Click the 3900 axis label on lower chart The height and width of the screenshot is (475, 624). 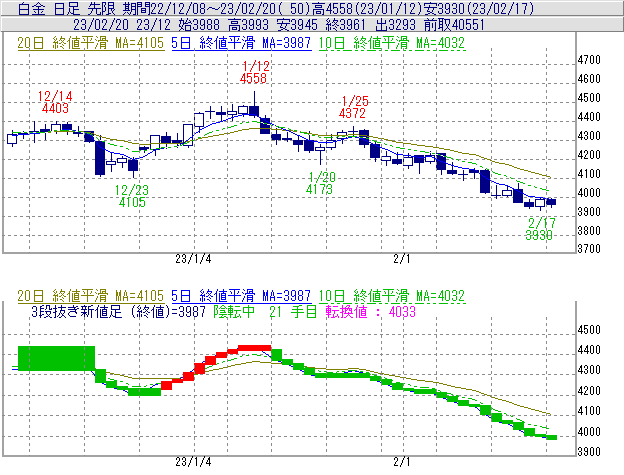[x=589, y=452]
